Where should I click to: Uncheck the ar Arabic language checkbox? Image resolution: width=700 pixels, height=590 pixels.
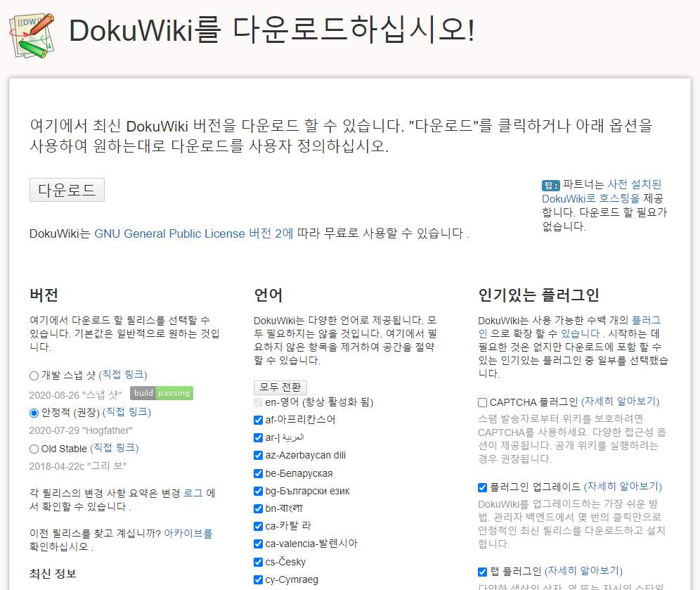(x=258, y=437)
